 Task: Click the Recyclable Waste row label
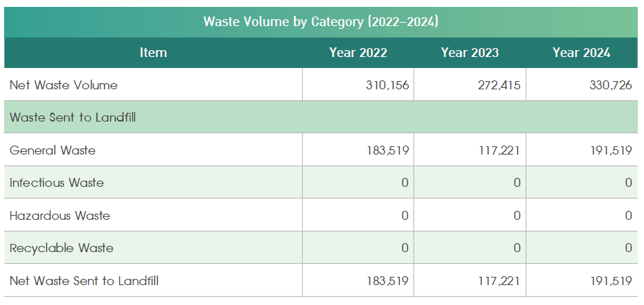(61, 248)
